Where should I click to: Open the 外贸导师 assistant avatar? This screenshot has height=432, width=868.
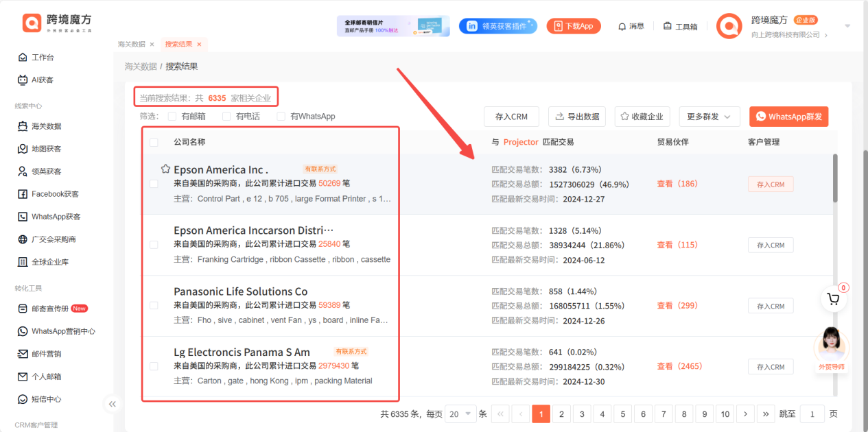click(832, 346)
